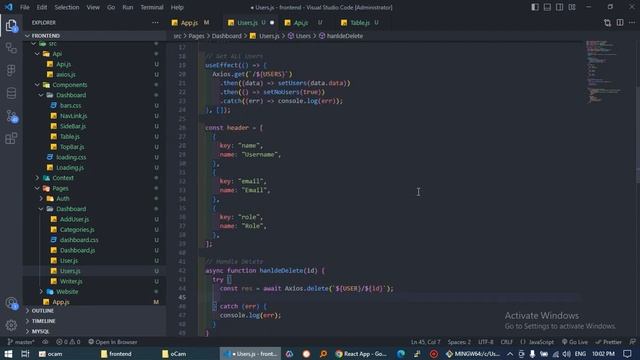Click Ln 45, Col 7 position indicator
640x360 pixels.
click(x=425, y=342)
